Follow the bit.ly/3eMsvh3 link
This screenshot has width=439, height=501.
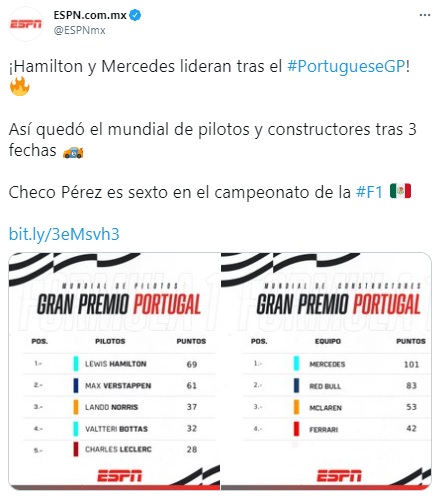[64, 234]
